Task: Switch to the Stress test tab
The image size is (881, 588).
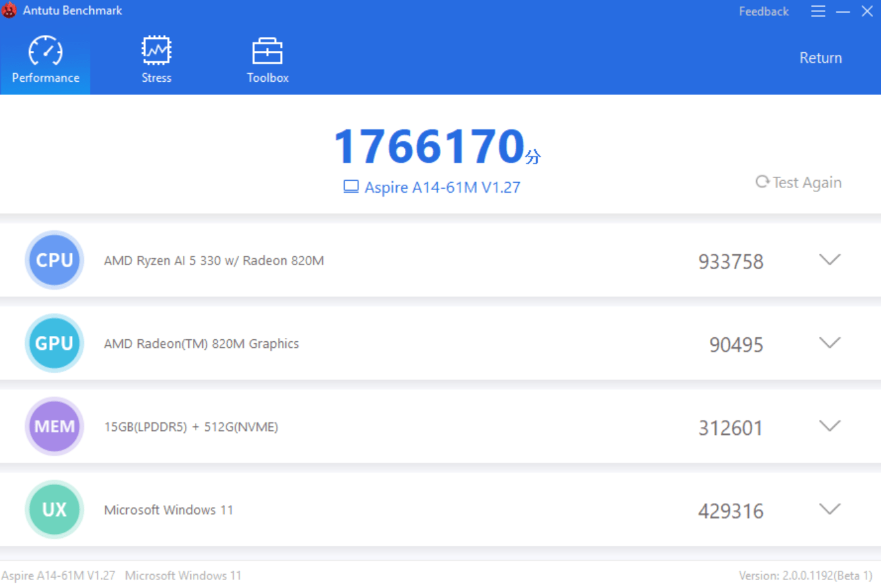Action: click(157, 60)
